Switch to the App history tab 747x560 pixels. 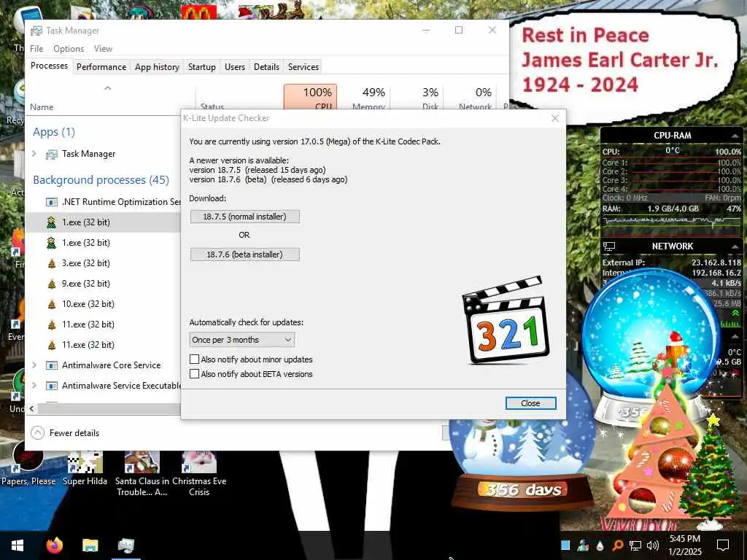(x=158, y=66)
